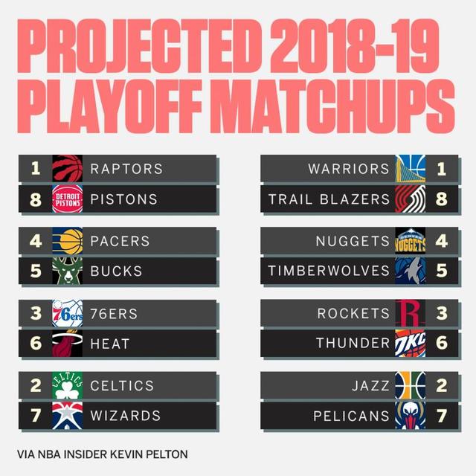476x476 pixels.
Task: Select the Timberwolves wolf logo
Action: [410, 271]
